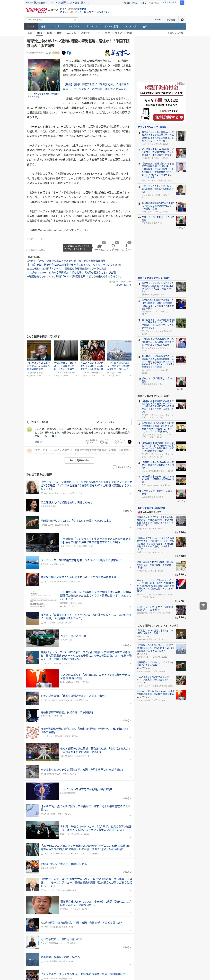Image resolution: width=210 pixels, height=980 pixels.
Task: Report the article via 記事に関する報告
Action: click(36, 250)
